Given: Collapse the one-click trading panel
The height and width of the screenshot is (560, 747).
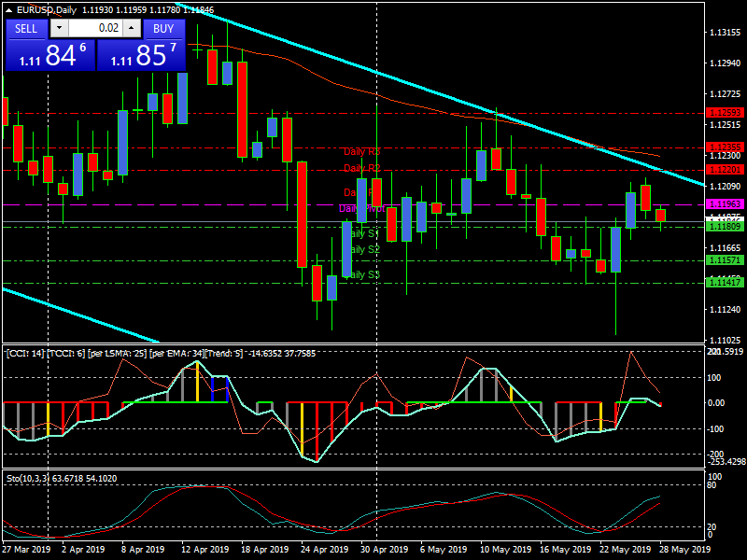Looking at the screenshot, I should [8, 9].
